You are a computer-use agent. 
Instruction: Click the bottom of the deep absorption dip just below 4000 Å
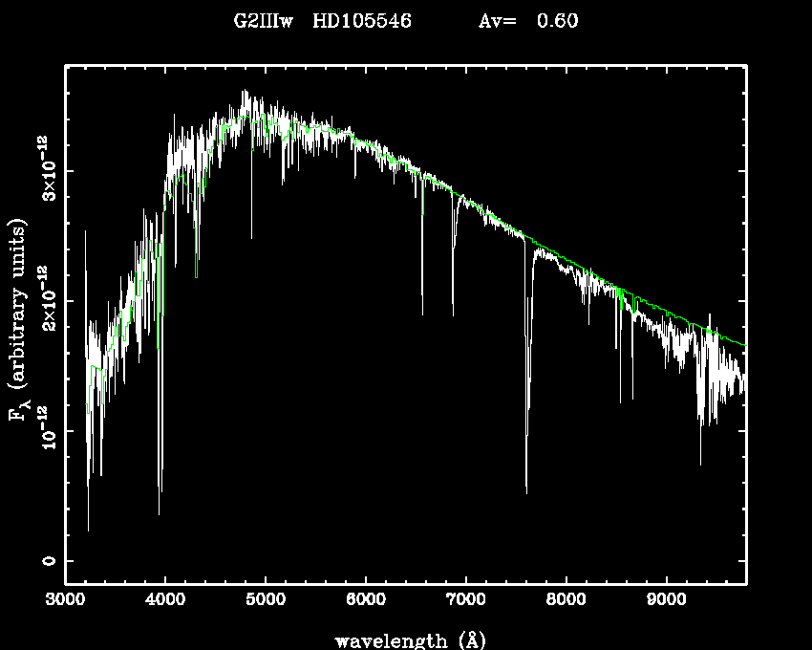click(160, 512)
